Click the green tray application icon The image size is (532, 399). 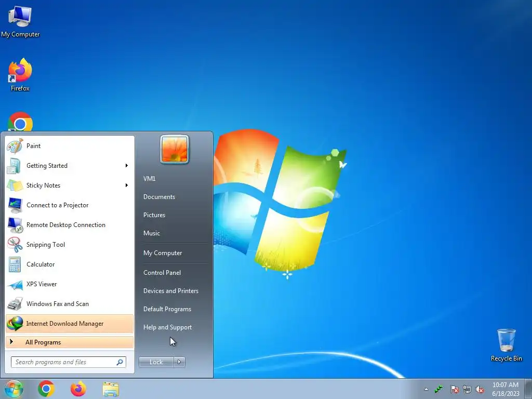[438, 389]
